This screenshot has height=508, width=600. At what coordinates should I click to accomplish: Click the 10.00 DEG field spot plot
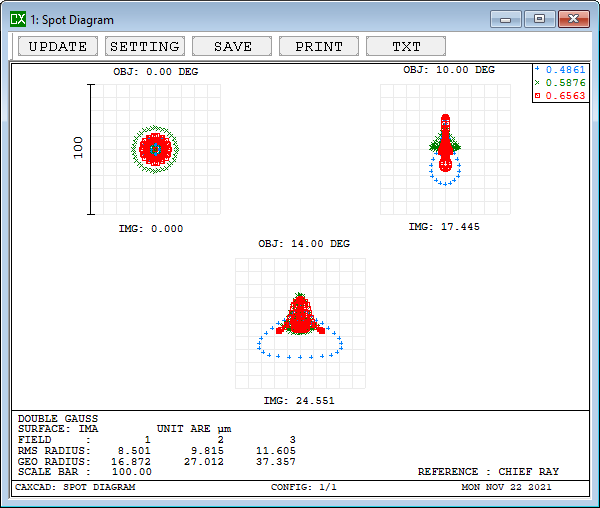(x=445, y=149)
